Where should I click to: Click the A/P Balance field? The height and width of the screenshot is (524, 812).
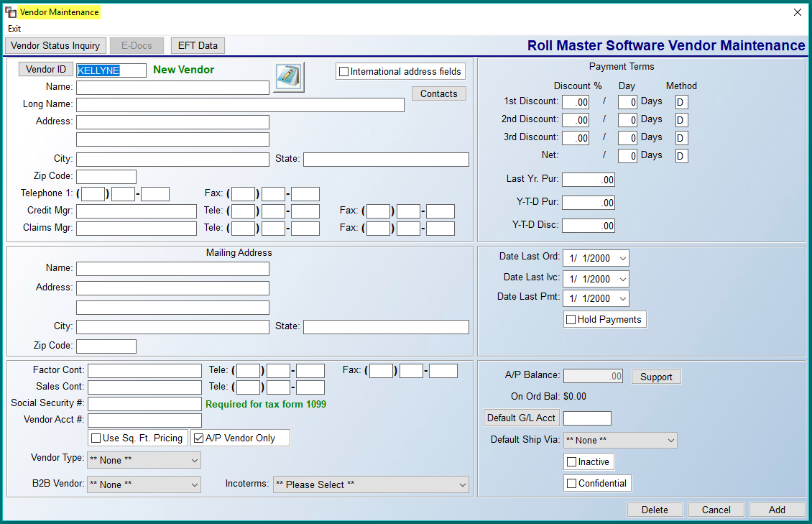pyautogui.click(x=593, y=377)
